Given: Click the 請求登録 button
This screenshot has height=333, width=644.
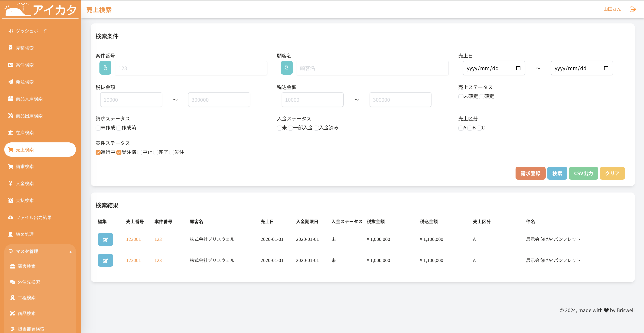Looking at the screenshot, I should click(530, 173).
